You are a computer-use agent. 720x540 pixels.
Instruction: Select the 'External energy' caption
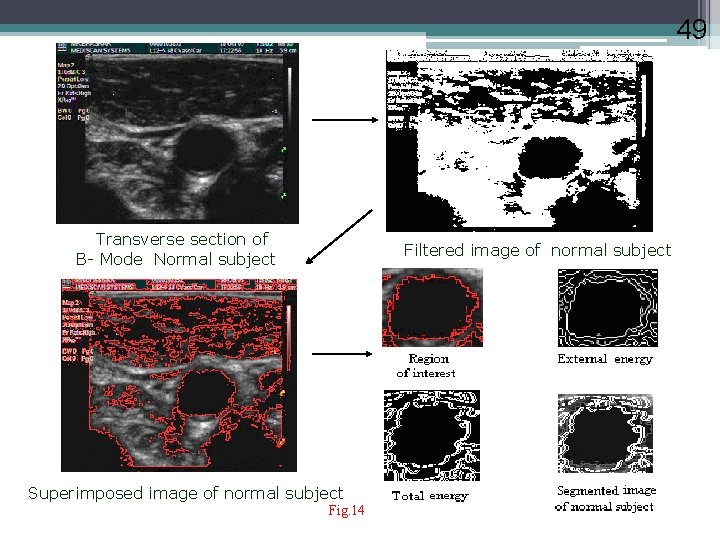[605, 359]
